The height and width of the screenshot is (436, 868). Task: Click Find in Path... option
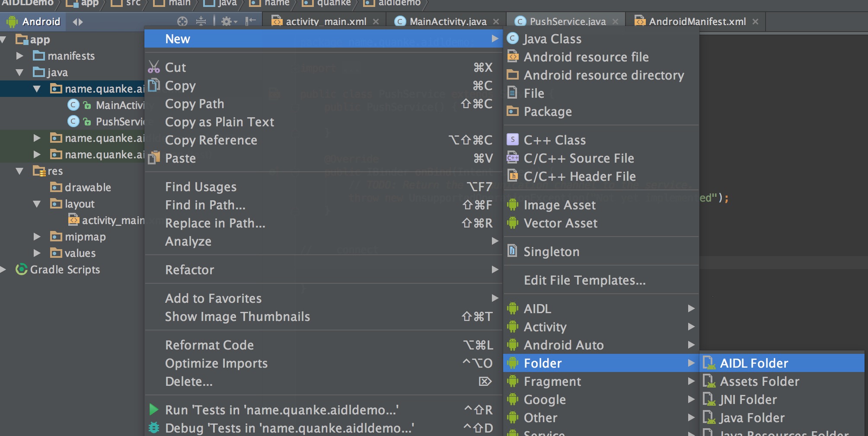pyautogui.click(x=205, y=205)
